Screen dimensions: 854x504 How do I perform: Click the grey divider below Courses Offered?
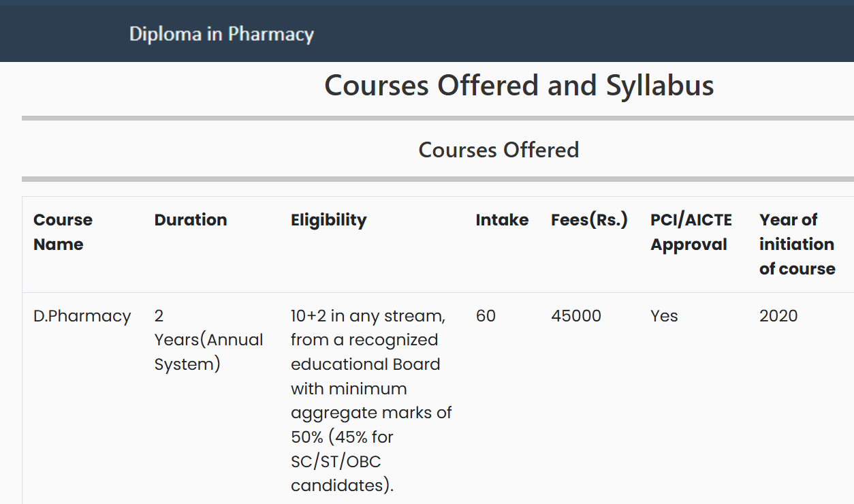click(436, 179)
